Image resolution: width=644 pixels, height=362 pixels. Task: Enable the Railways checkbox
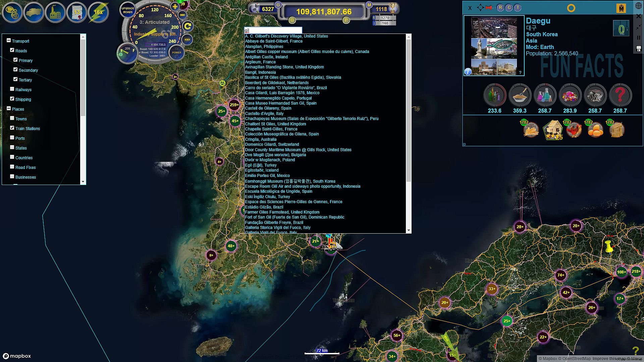(12, 89)
